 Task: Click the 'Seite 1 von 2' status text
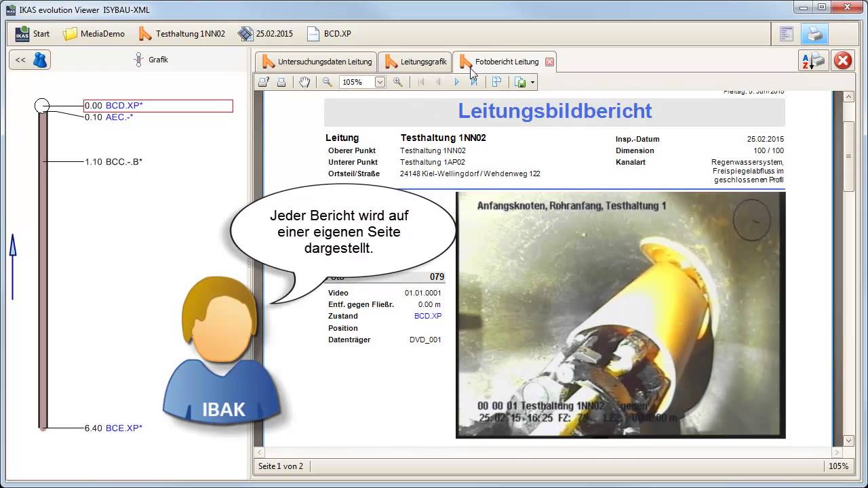click(x=281, y=466)
